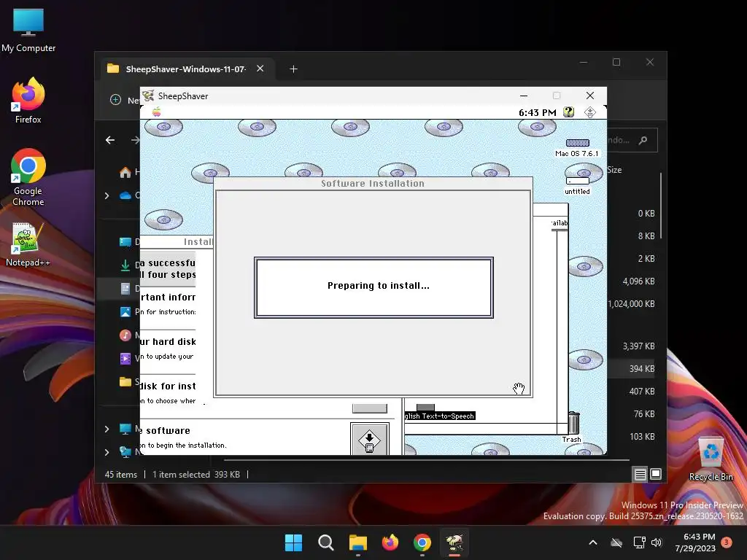The width and height of the screenshot is (747, 560).
Task: Open the Windows Start menu
Action: pos(293,542)
